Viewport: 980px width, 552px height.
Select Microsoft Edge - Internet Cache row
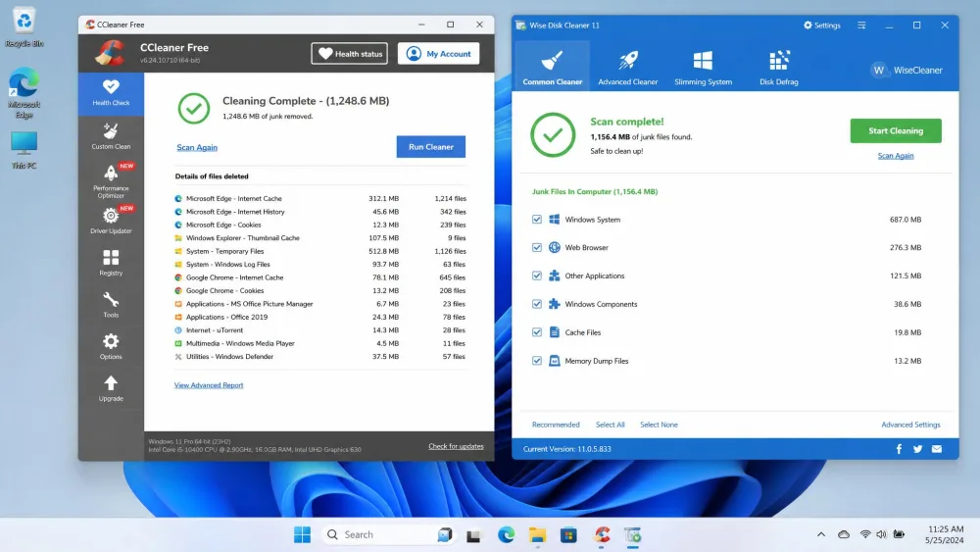point(320,198)
